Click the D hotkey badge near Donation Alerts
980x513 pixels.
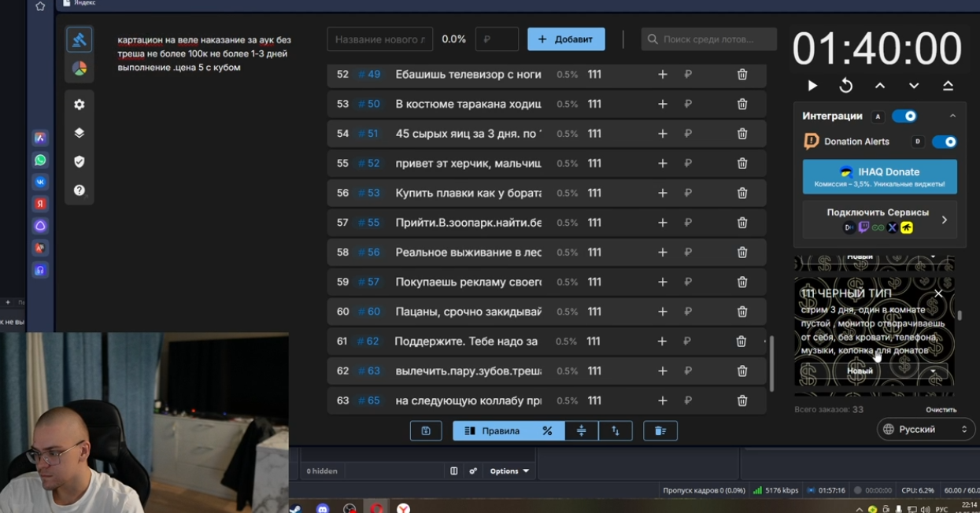click(917, 142)
